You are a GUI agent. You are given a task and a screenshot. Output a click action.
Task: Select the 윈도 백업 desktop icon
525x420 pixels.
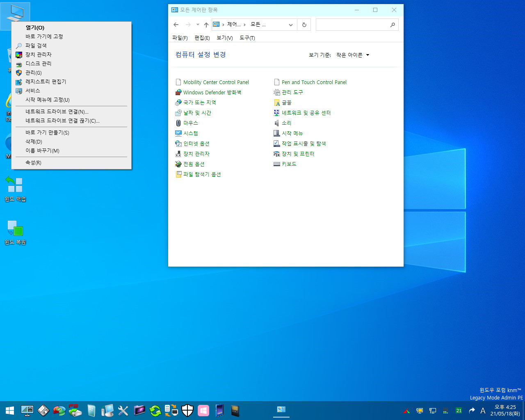click(15, 189)
